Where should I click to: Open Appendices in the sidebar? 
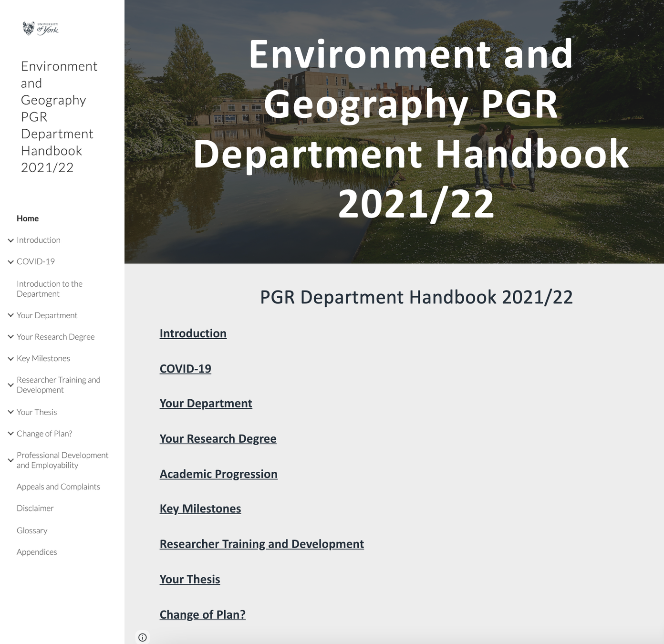37,552
